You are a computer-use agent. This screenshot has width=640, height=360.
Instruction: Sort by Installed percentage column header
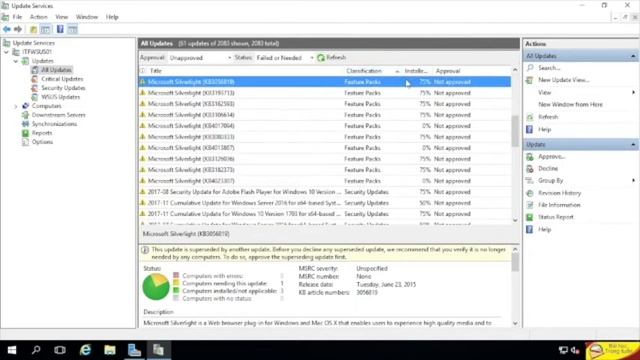[x=416, y=71]
